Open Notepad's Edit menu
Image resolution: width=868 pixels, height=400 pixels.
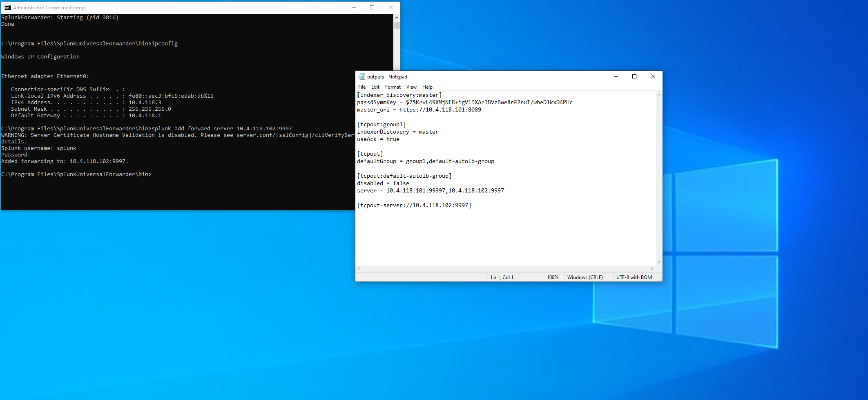click(x=375, y=87)
